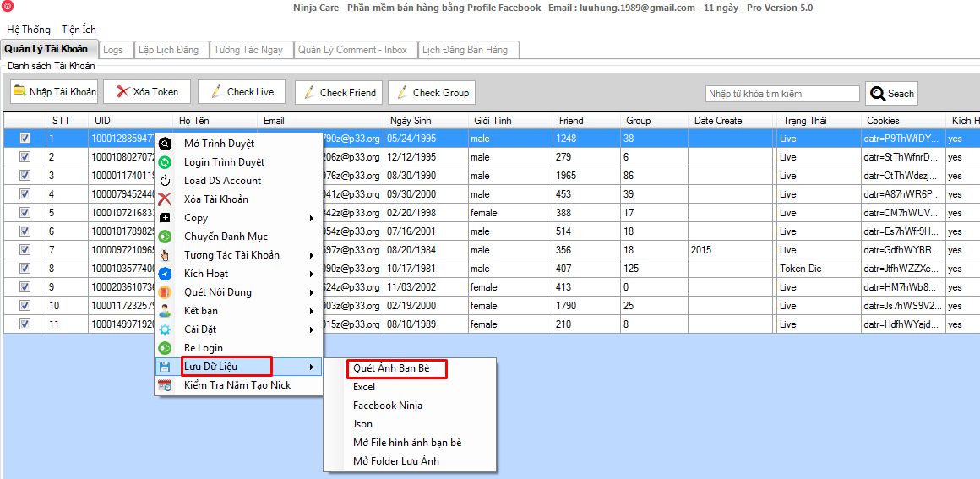Click the pencil icon on Check Live

pyautogui.click(x=216, y=92)
